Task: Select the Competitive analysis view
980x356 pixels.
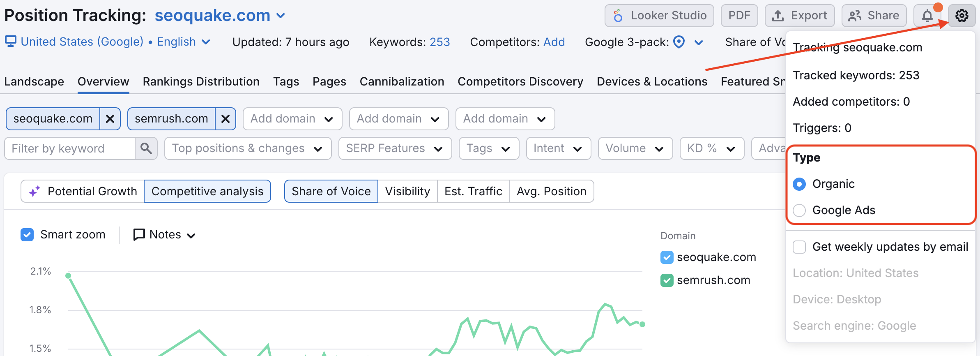Action: pos(207,191)
